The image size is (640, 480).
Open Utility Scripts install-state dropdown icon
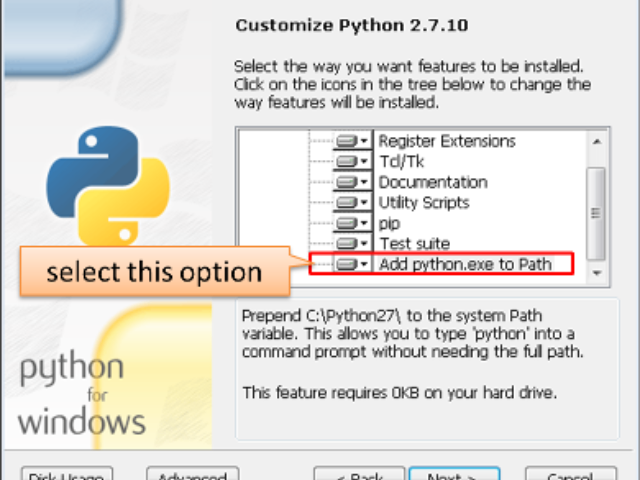pos(353,202)
